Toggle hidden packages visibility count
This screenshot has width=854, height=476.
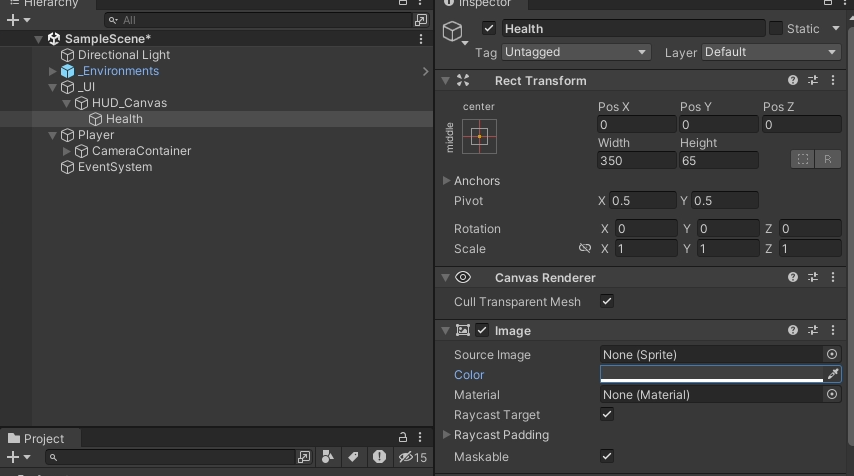413,457
